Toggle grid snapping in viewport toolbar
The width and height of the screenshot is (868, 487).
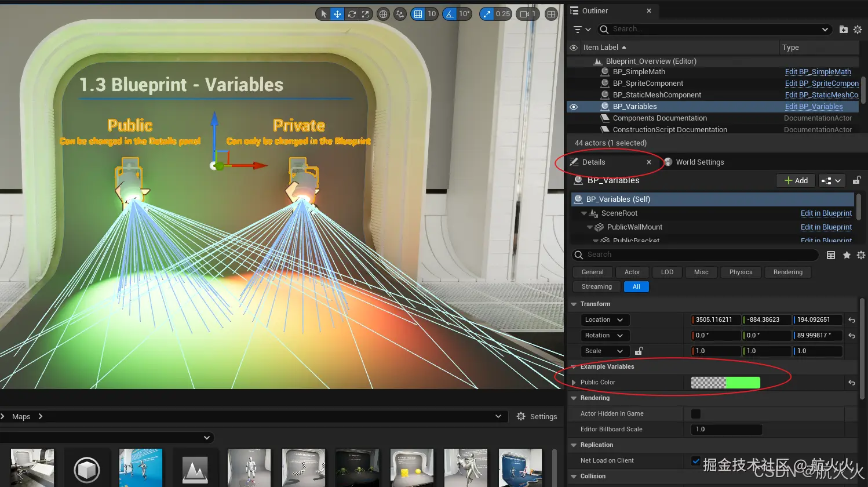pos(418,14)
